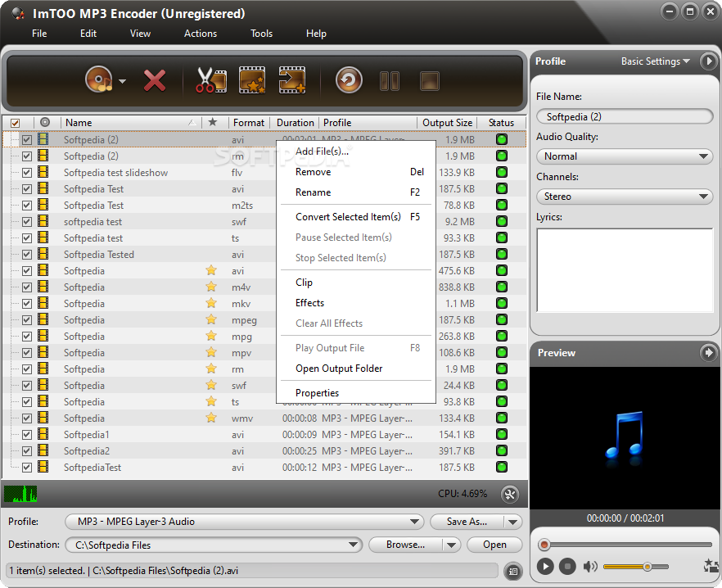Image resolution: width=722 pixels, height=588 pixels.
Task: Click the add output profile filmstrip icon
Action: [x=292, y=80]
